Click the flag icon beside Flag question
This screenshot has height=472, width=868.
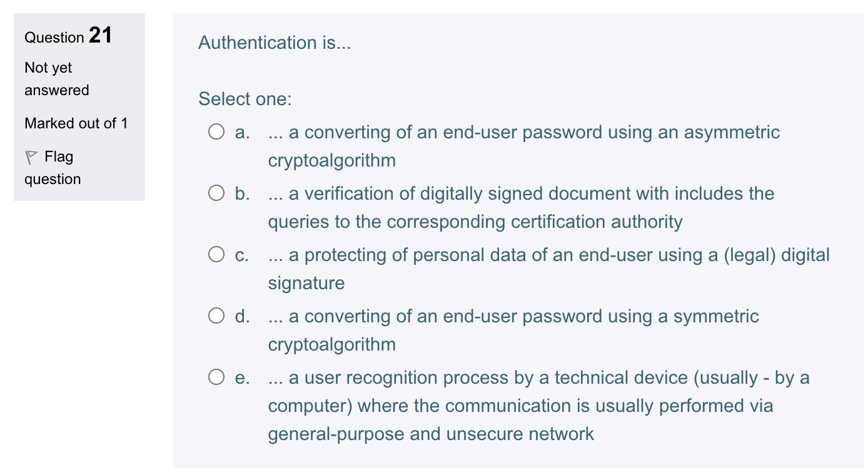point(30,156)
